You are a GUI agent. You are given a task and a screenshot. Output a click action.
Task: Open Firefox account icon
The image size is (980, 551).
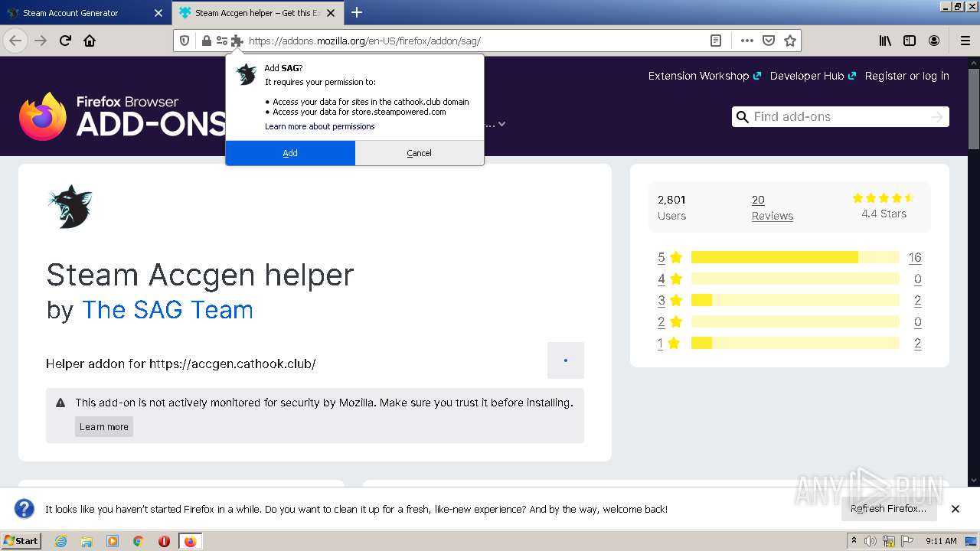point(934,41)
